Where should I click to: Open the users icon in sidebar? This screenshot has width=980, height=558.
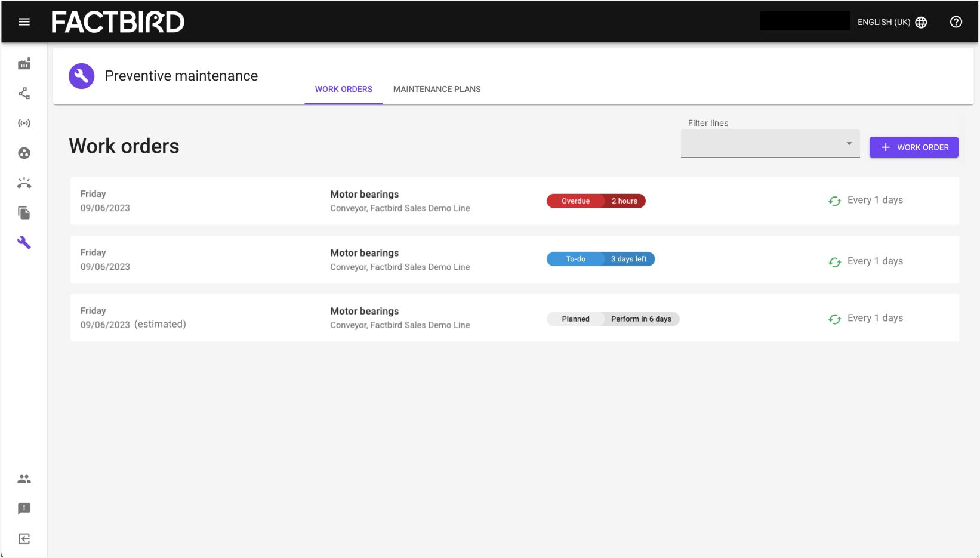tap(24, 479)
